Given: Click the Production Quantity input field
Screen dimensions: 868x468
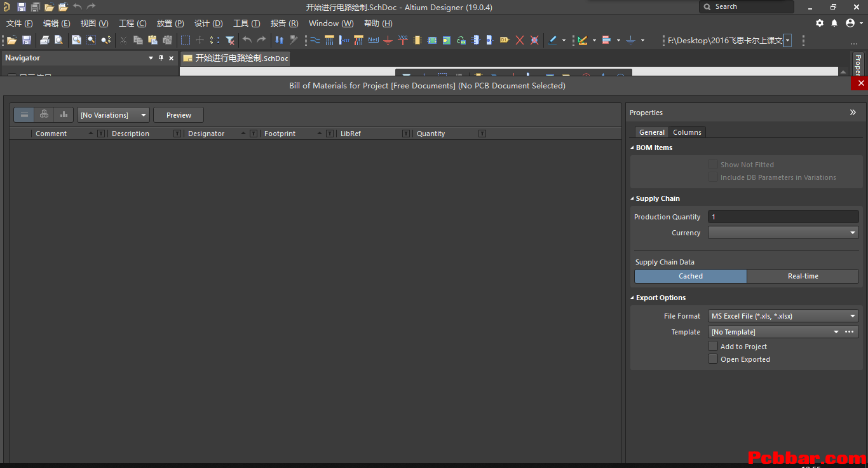Looking at the screenshot, I should [x=783, y=217].
